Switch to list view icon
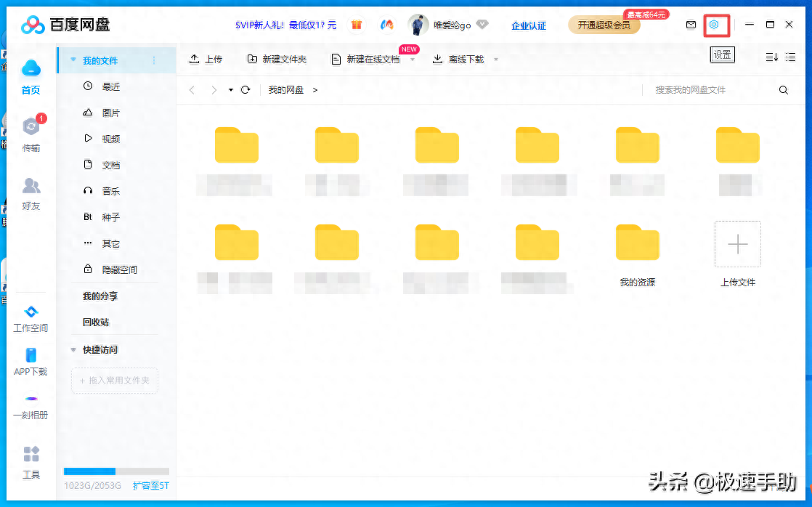The width and height of the screenshot is (812, 507). pos(790,57)
